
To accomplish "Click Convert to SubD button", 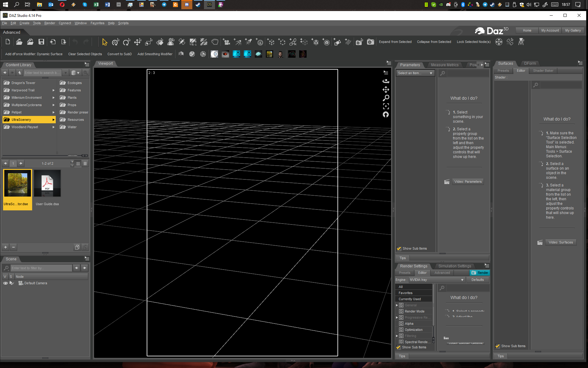I will [119, 54].
